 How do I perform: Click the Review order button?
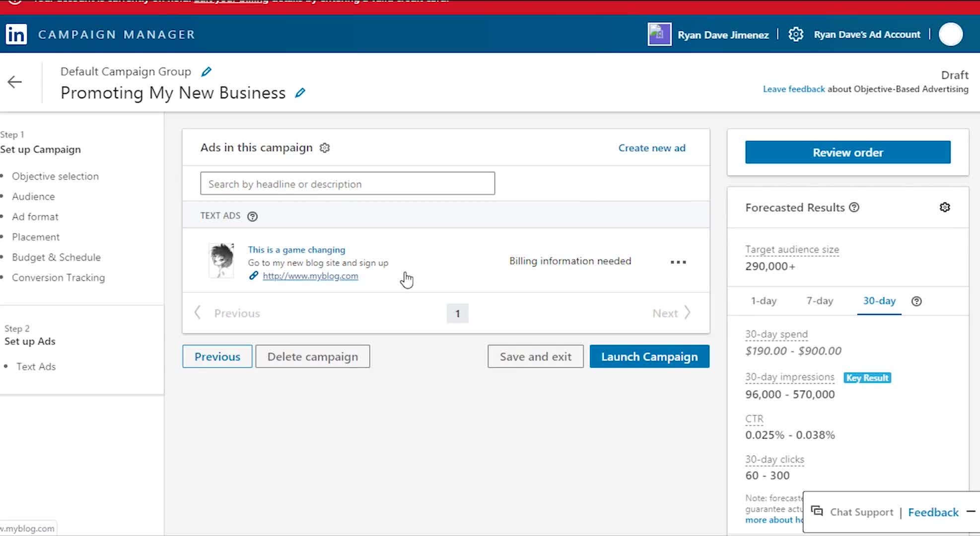(x=847, y=152)
